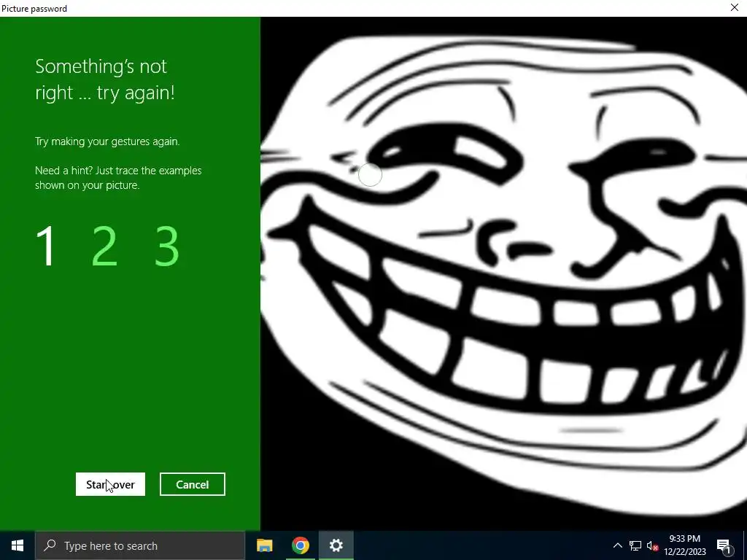The height and width of the screenshot is (560, 747).
Task: Click the "Something's not right" heading
Action: [105, 79]
